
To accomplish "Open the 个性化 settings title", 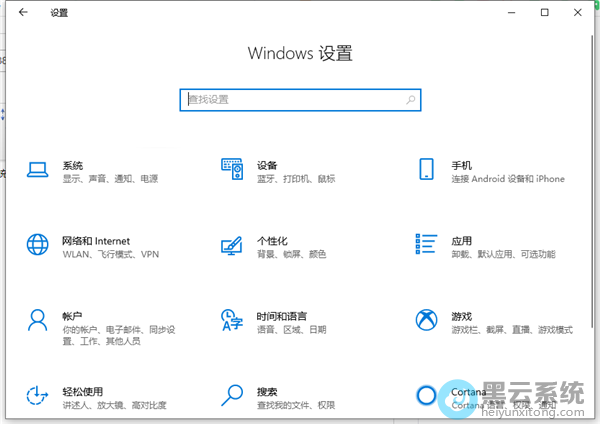I will click(272, 241).
